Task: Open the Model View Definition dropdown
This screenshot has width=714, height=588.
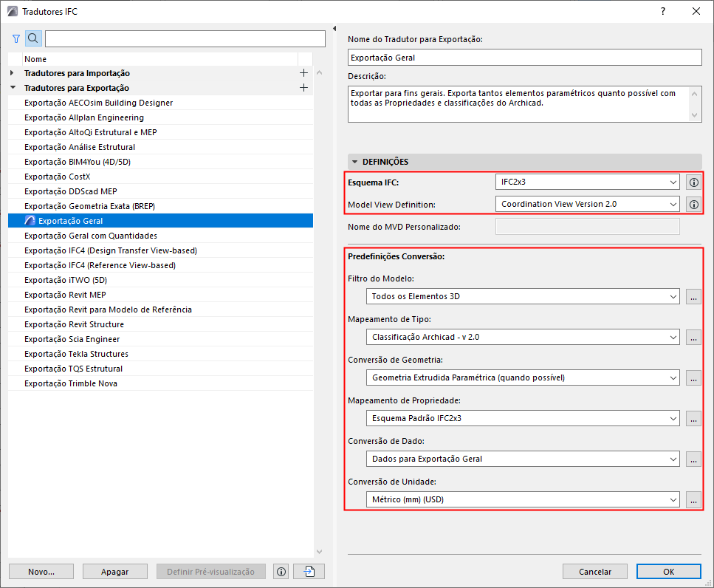Action: pos(588,204)
